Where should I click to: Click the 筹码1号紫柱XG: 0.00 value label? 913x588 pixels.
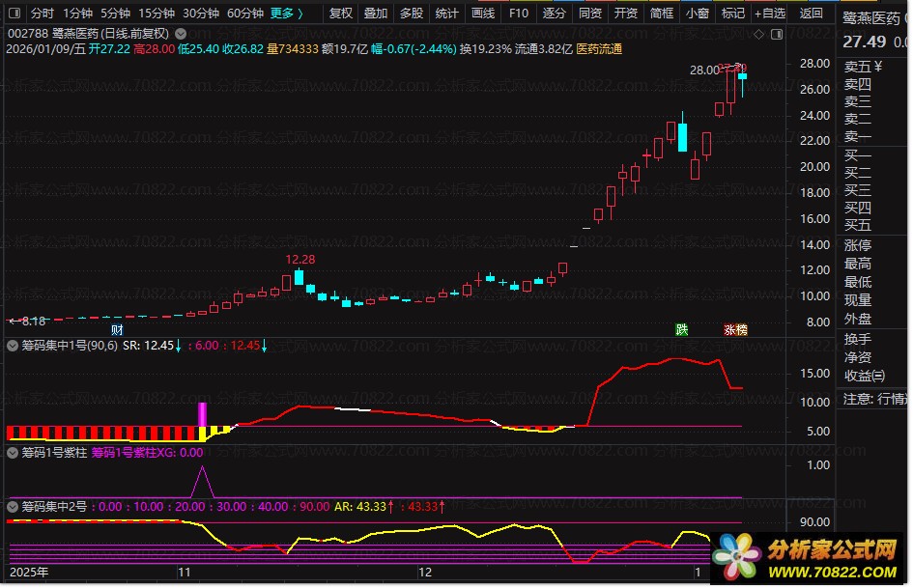click(147, 453)
